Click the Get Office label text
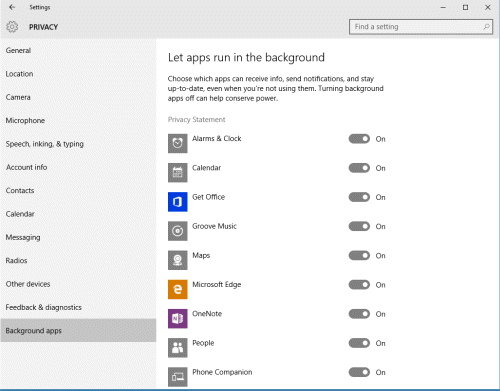Viewport: 500px width, 391px height. click(x=209, y=197)
